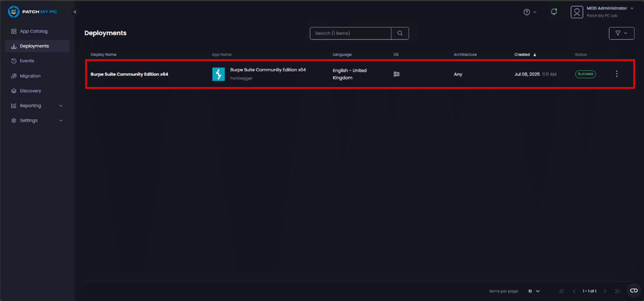Navigate to the Migration page
Image resolution: width=644 pixels, height=301 pixels.
click(30, 76)
